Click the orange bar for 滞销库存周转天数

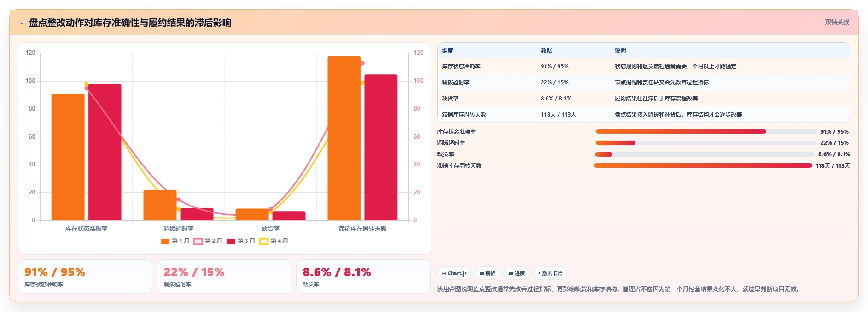point(344,138)
